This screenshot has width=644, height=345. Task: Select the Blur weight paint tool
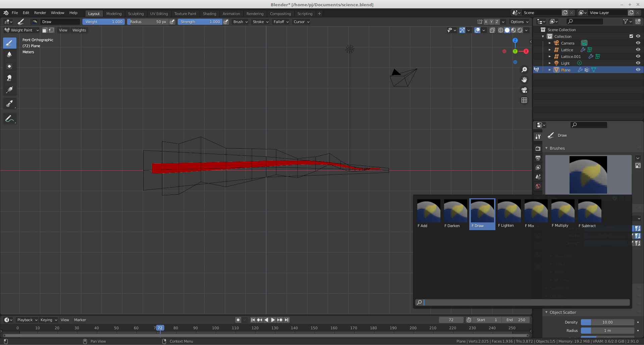9,55
